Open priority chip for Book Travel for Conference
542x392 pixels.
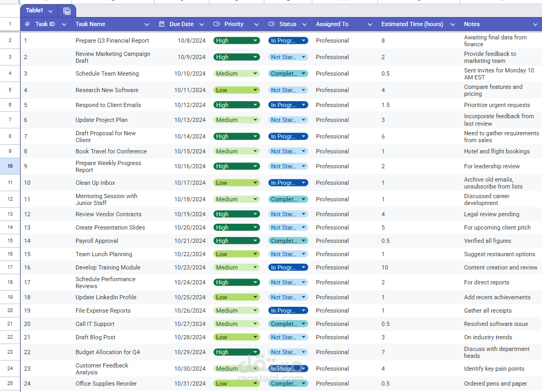point(237,151)
